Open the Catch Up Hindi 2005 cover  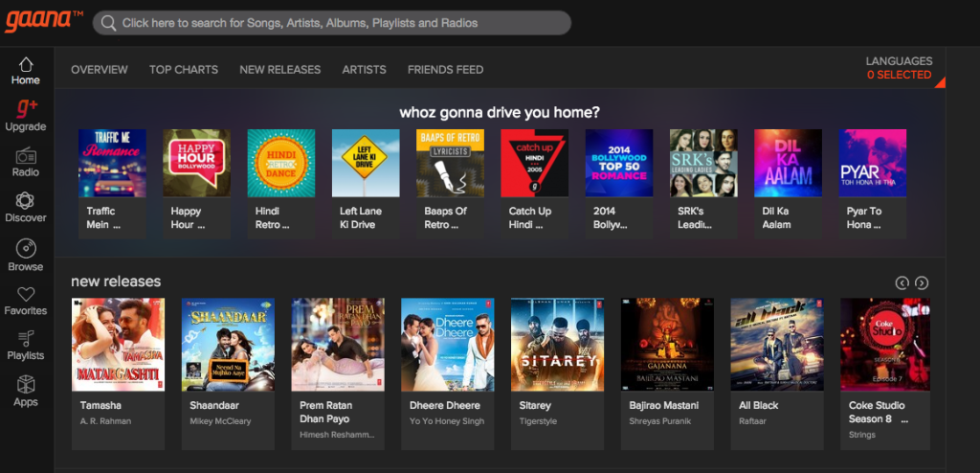point(534,164)
